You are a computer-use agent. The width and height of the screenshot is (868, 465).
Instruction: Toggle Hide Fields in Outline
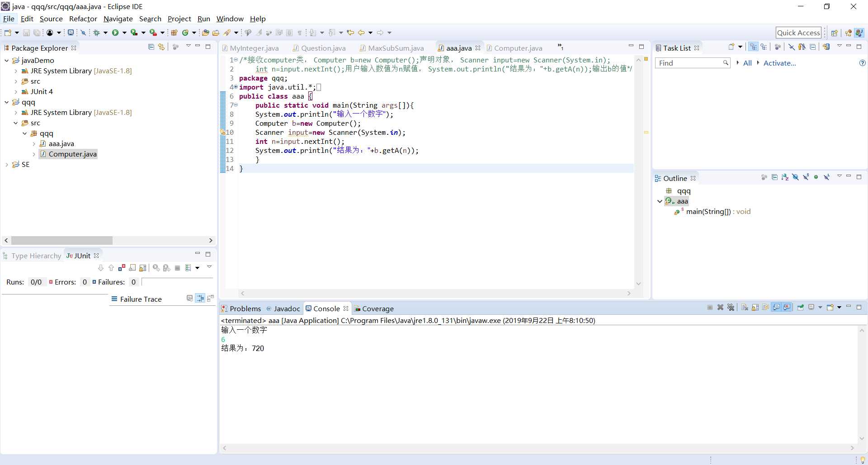(795, 177)
